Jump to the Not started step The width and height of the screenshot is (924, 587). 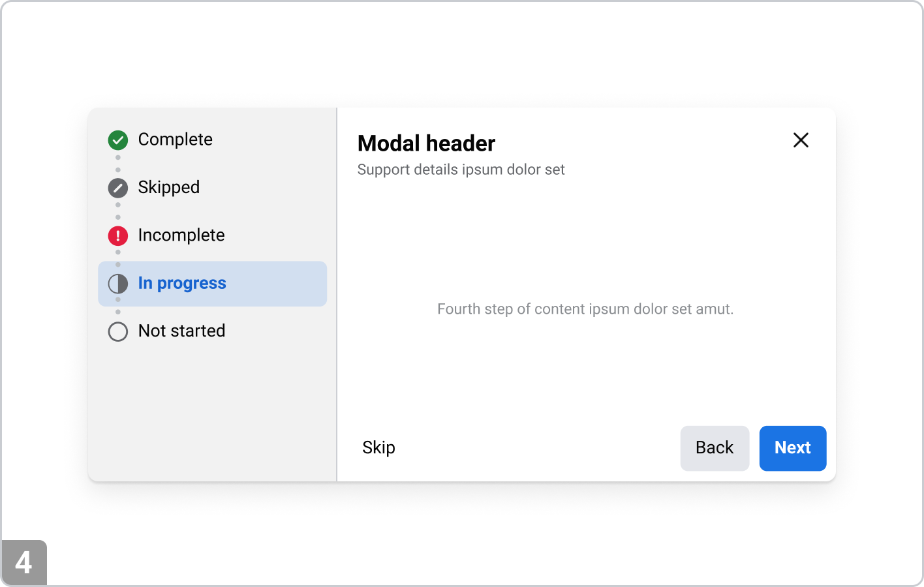[181, 331]
